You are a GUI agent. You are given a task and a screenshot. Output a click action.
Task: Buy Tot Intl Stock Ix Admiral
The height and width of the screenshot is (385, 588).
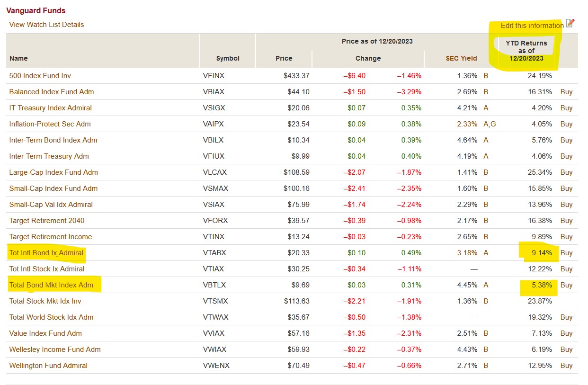(566, 269)
